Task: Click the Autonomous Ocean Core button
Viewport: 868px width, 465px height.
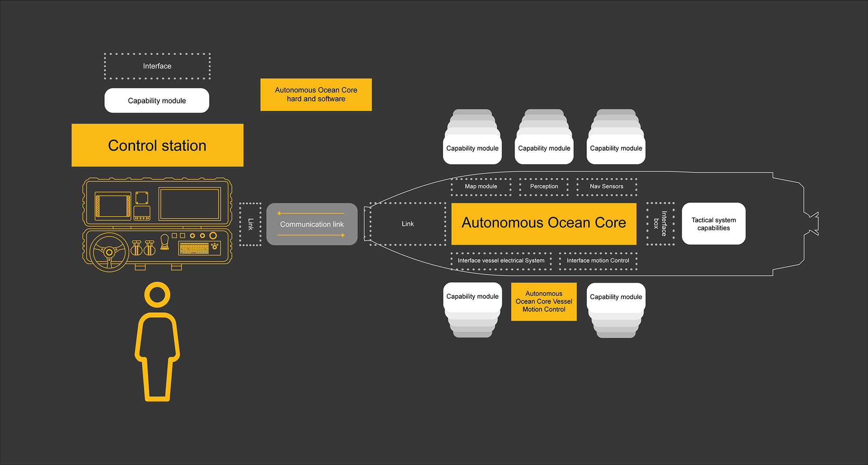Action: click(543, 223)
